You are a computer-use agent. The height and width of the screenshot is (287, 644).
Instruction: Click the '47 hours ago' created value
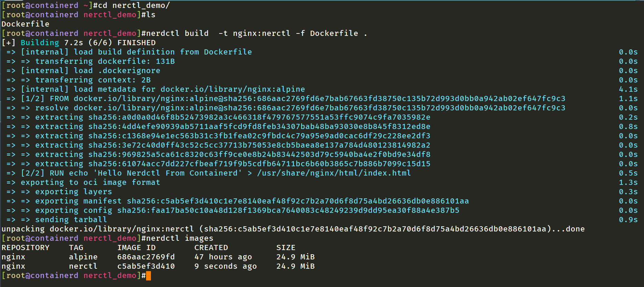click(223, 257)
